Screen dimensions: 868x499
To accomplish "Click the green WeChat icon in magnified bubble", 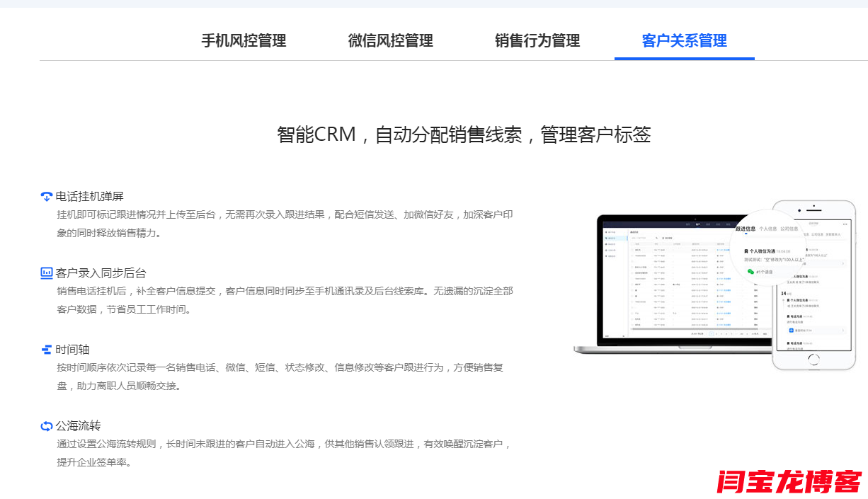I will click(x=751, y=272).
